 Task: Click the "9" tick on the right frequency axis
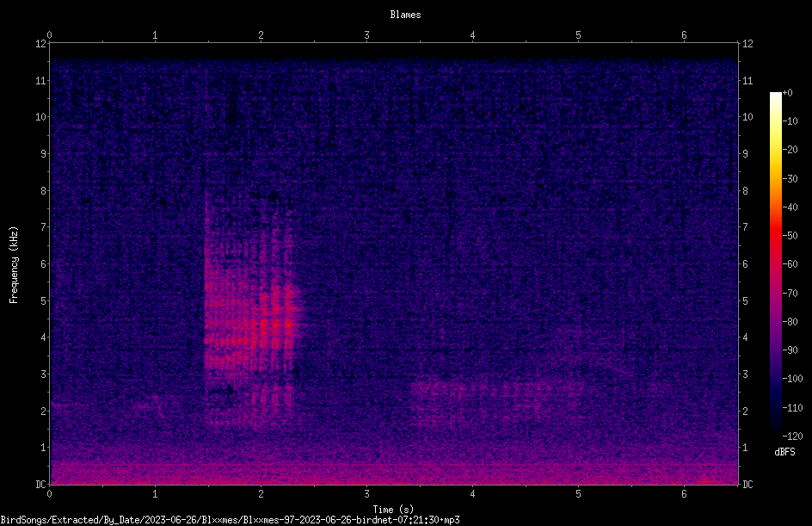745,153
